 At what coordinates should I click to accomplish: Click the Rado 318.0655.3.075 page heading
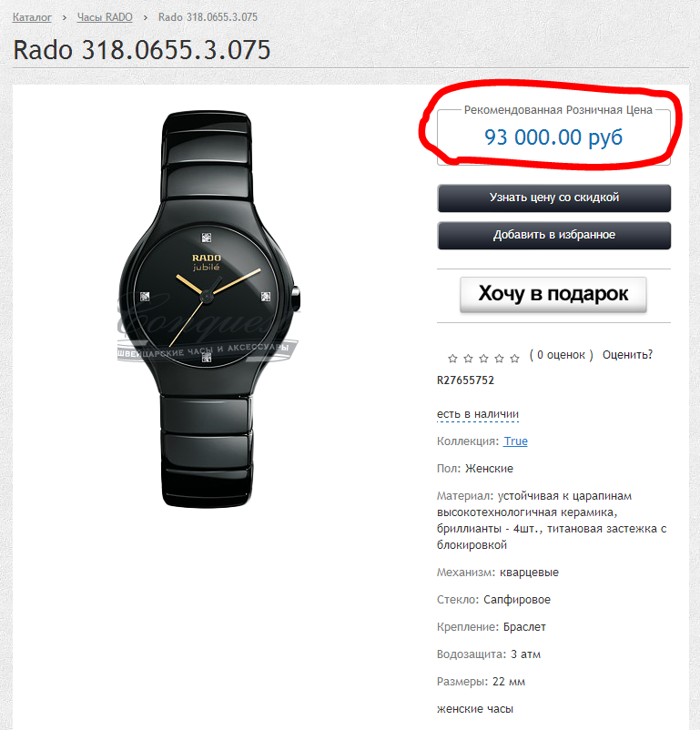(x=142, y=50)
